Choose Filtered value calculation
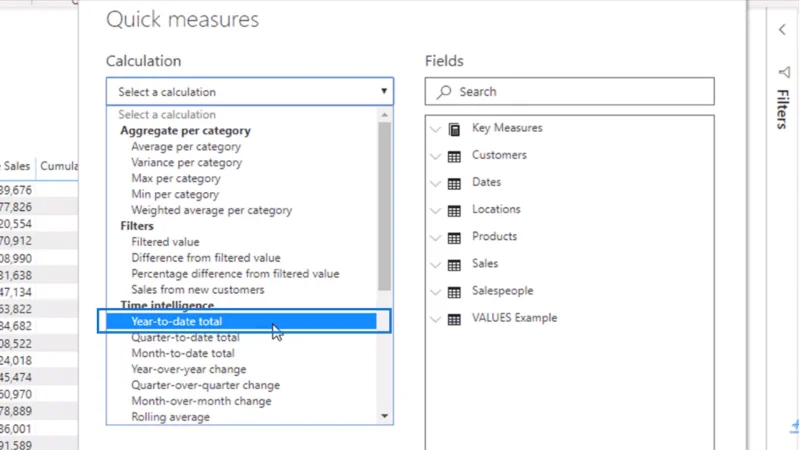 pyautogui.click(x=165, y=242)
